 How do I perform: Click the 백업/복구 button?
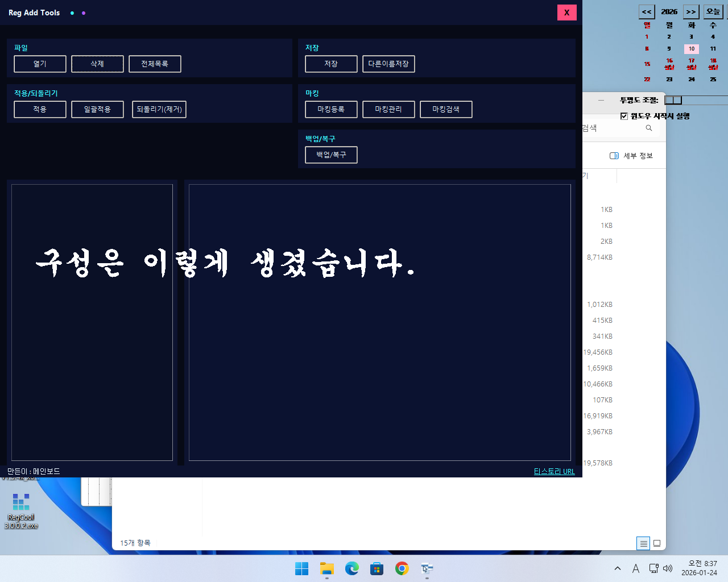click(331, 155)
